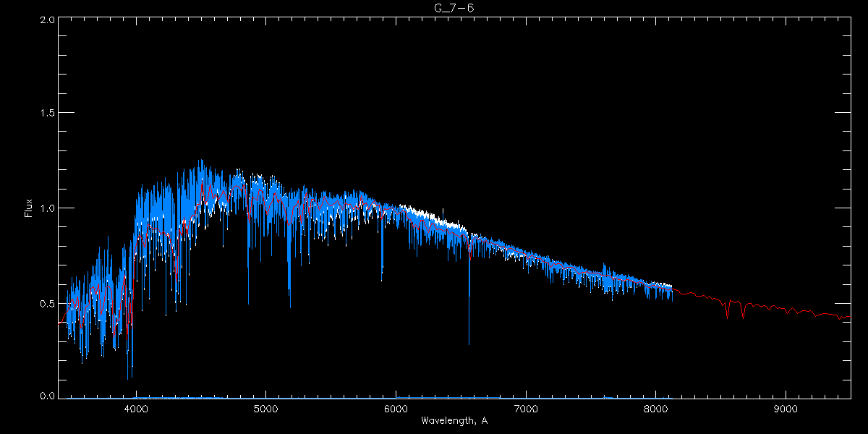This screenshot has height=434, width=868.
Task: Click the Wavelength, A x-axis label
Action: pyautogui.click(x=454, y=420)
